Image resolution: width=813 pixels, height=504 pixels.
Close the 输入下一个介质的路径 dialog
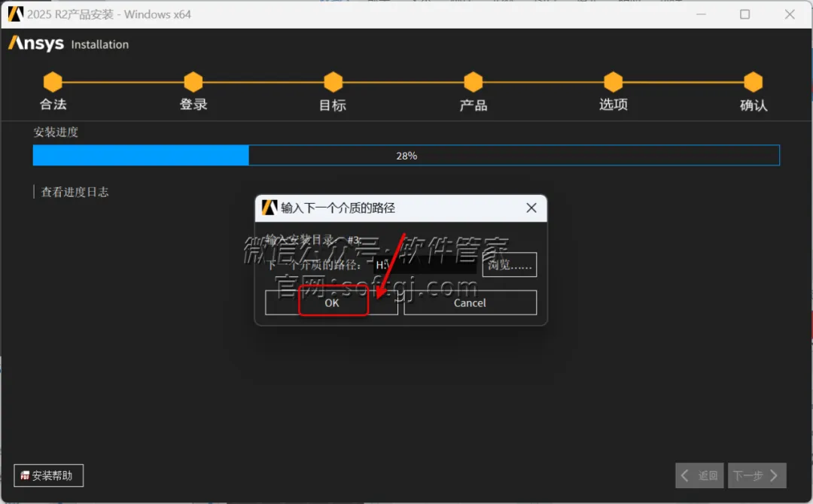tap(531, 208)
